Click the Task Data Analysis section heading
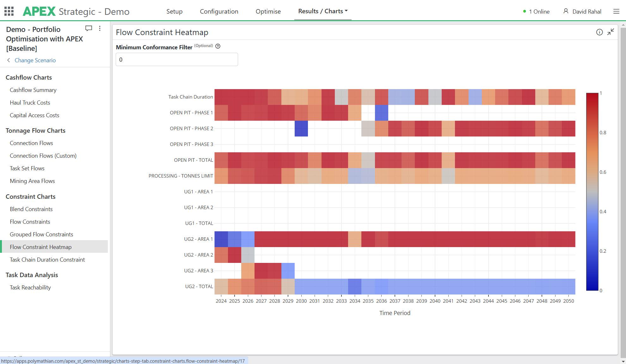The image size is (626, 364). click(32, 275)
